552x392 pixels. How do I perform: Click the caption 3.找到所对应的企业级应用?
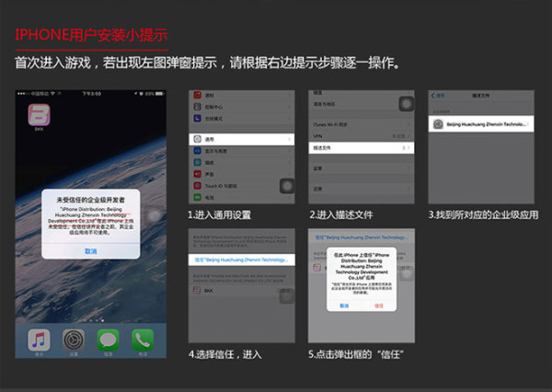(483, 214)
